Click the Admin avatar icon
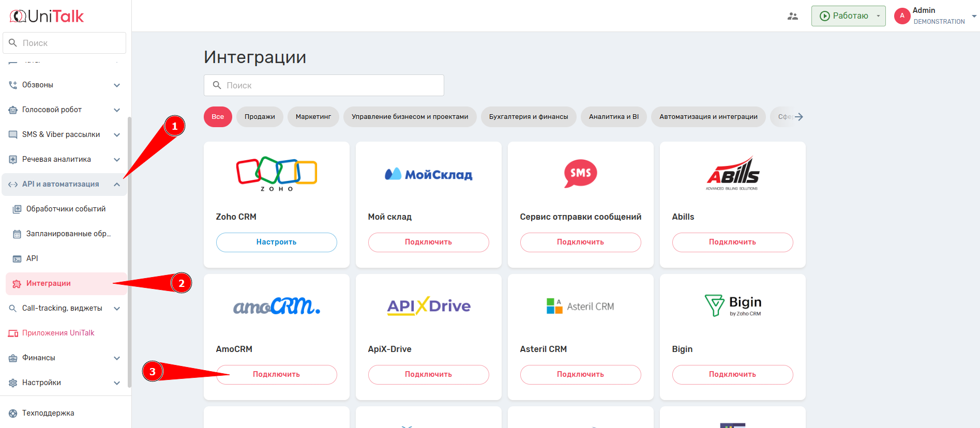The height and width of the screenshot is (428, 980). click(x=902, y=16)
